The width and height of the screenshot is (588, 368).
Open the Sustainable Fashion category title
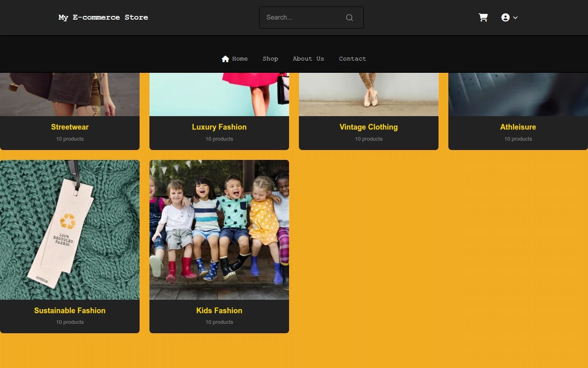pyautogui.click(x=70, y=311)
